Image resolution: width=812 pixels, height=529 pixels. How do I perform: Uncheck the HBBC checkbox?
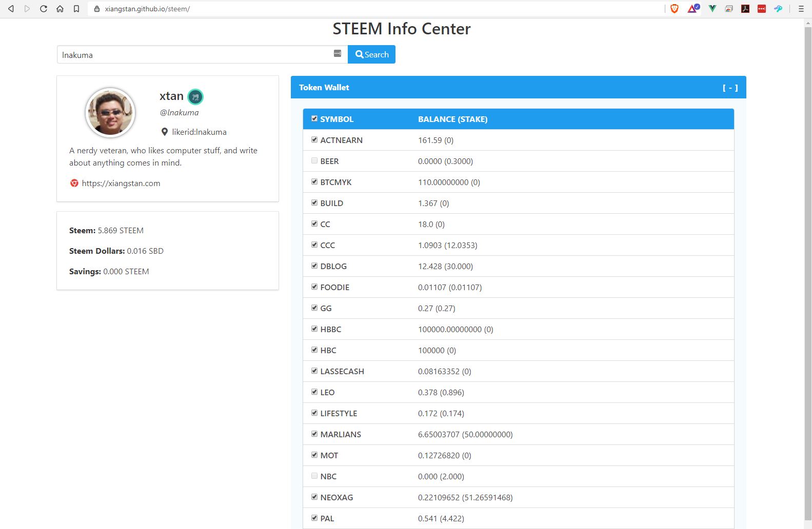pyautogui.click(x=314, y=329)
